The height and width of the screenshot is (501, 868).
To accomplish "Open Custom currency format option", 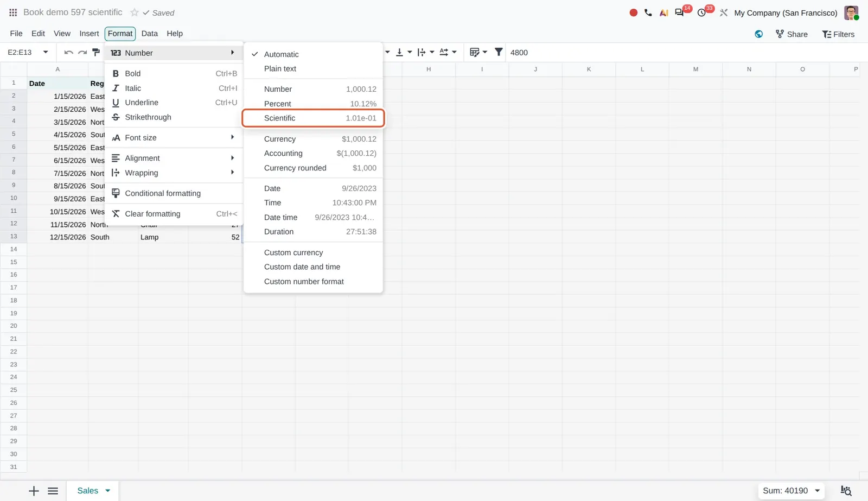I will (313, 252).
